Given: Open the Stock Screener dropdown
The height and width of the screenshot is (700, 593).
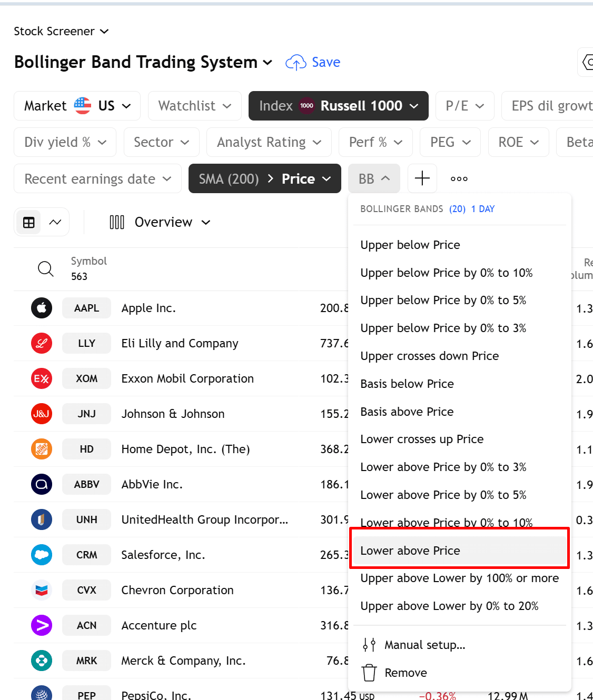Looking at the screenshot, I should point(61,31).
